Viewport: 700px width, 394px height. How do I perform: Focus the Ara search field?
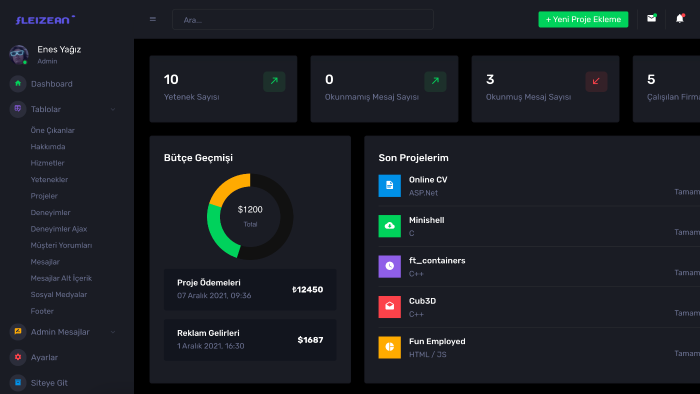click(x=303, y=20)
